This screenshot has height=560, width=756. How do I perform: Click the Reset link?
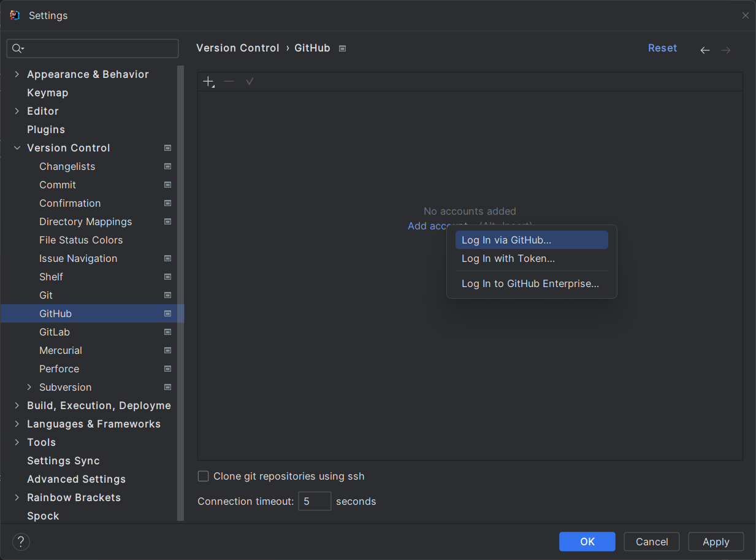tap(662, 48)
